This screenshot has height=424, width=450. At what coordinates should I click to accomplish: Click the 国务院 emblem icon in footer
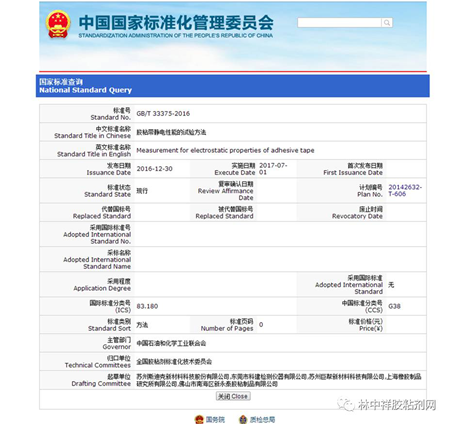pyautogui.click(x=199, y=419)
